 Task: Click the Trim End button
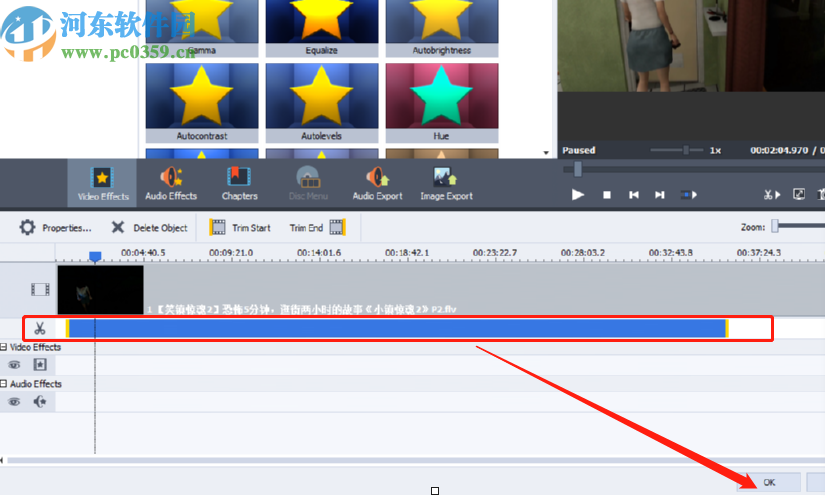coord(317,228)
